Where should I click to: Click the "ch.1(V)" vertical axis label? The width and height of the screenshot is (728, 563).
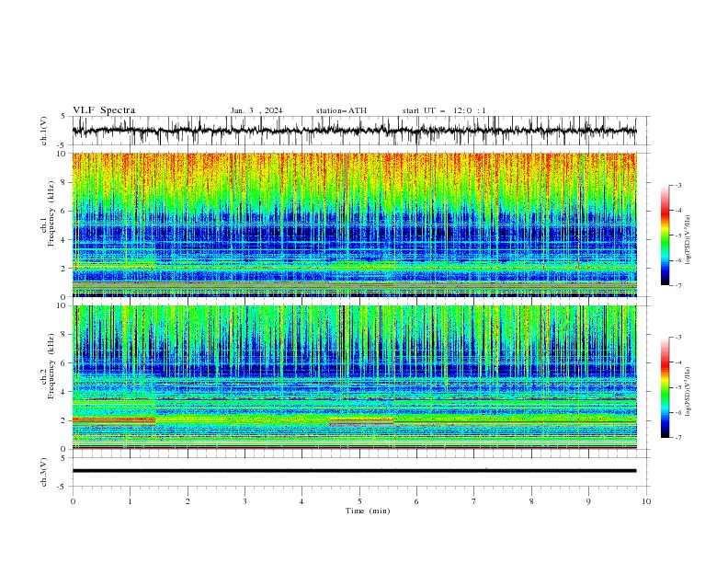click(x=44, y=131)
